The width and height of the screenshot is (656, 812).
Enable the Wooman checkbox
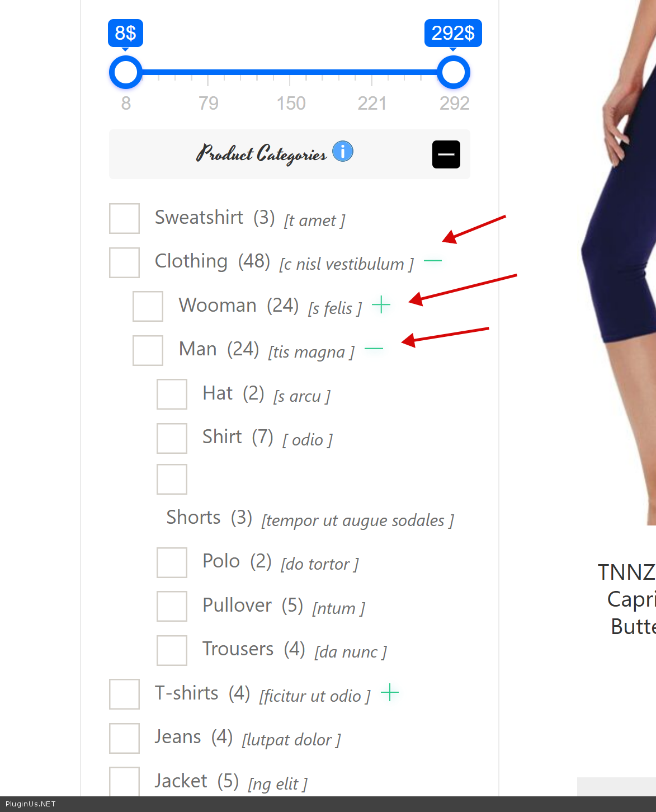click(148, 306)
